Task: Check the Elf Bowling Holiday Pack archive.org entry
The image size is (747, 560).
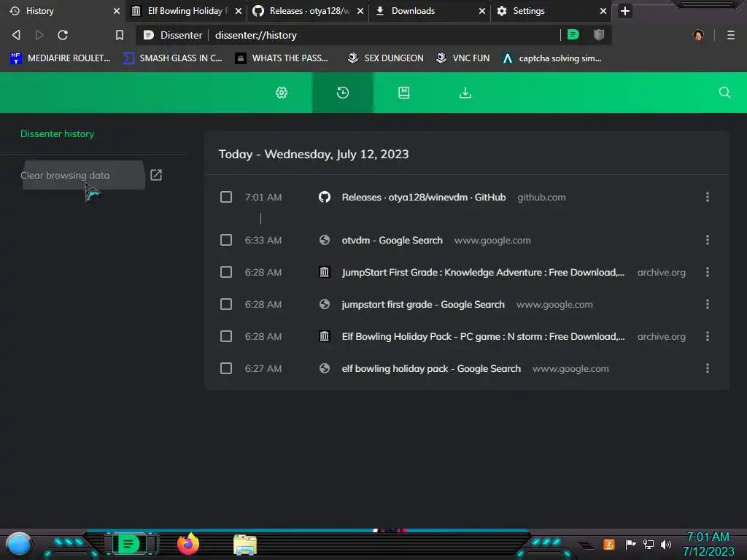Action: [226, 336]
